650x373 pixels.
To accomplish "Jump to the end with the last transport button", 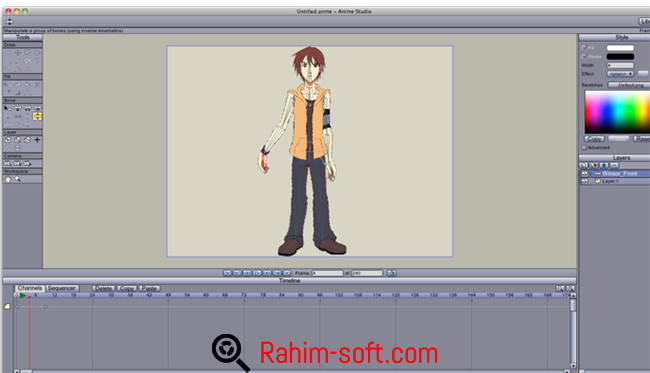I will click(x=287, y=273).
